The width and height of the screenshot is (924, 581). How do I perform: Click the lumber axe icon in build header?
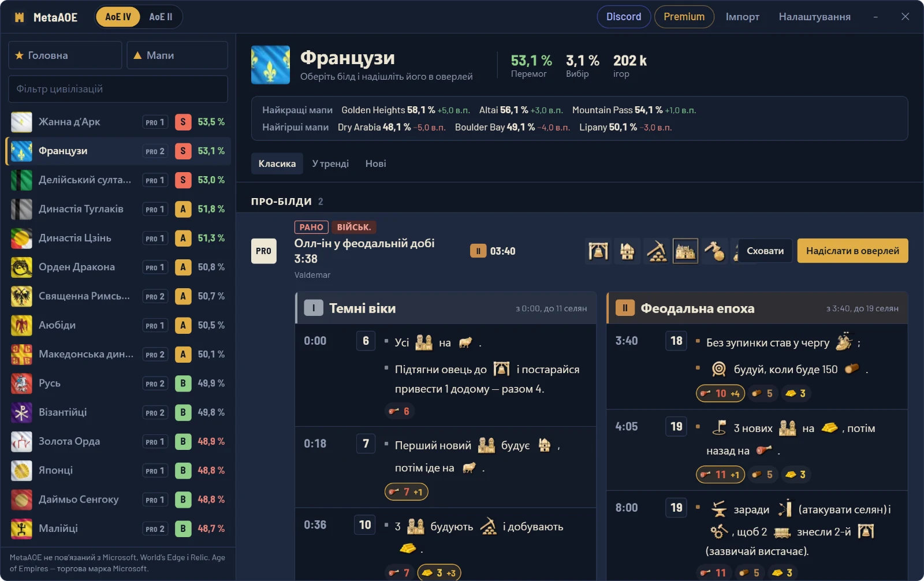point(715,251)
